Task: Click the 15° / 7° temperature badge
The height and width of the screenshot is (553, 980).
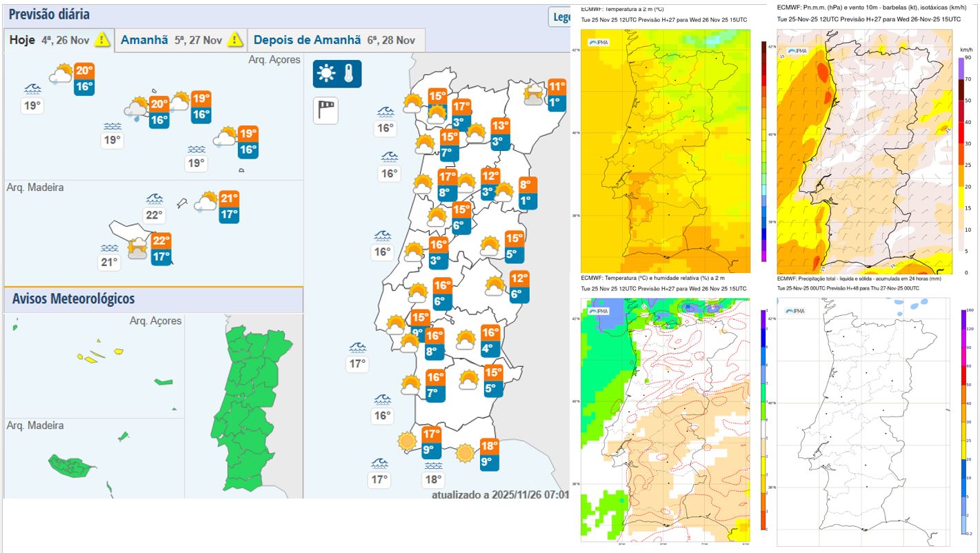Action: 450,145
